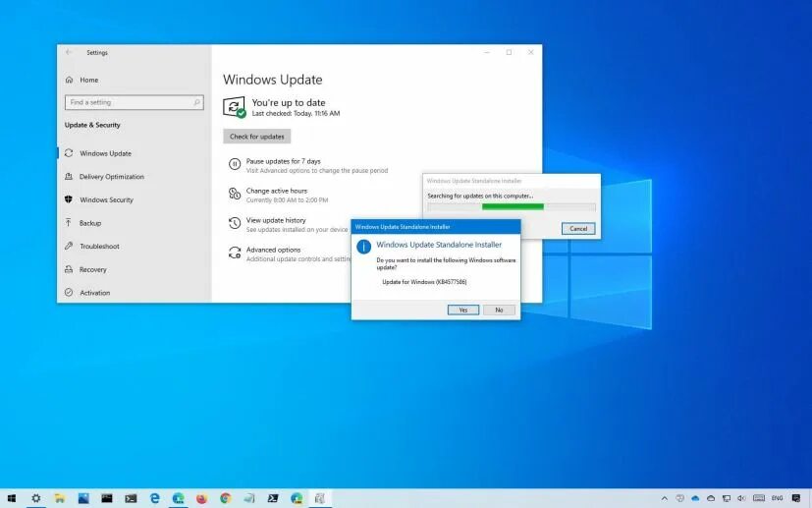Open Edge Beta from the taskbar
Image resolution: width=812 pixels, height=508 pixels.
(x=178, y=498)
